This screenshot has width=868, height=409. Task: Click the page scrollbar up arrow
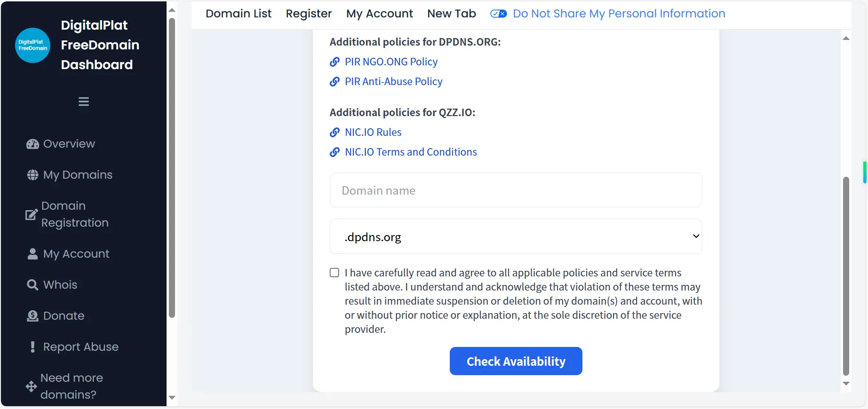coord(846,38)
